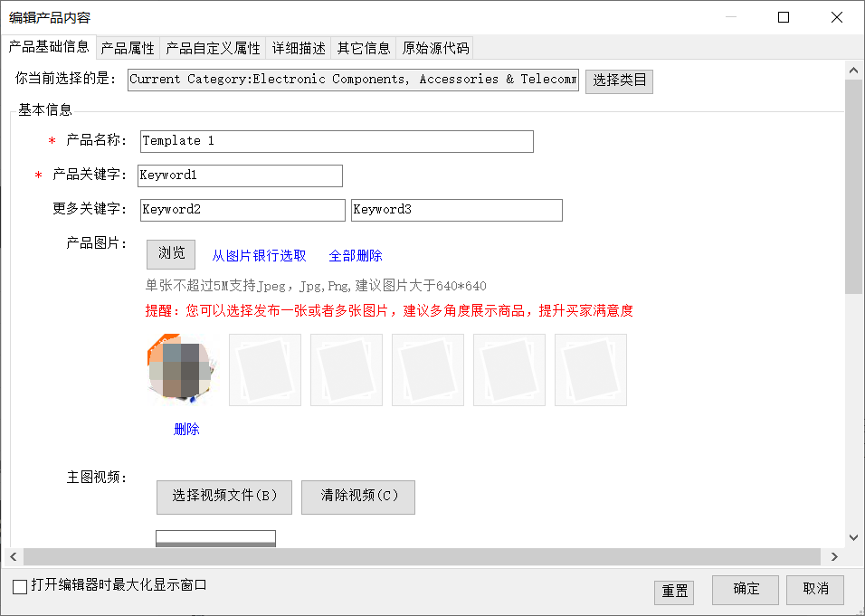Open the 产品自定义属性 tab
Image resolution: width=865 pixels, height=616 pixels.
[213, 49]
